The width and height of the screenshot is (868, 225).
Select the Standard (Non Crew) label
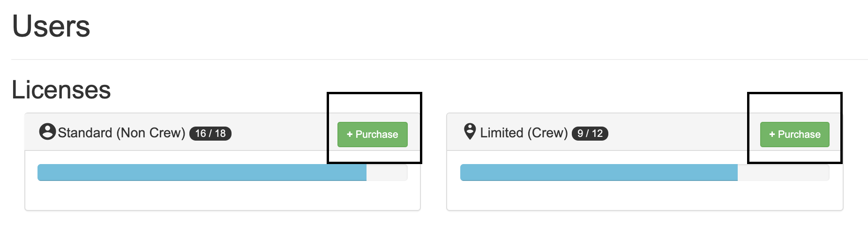(x=121, y=133)
